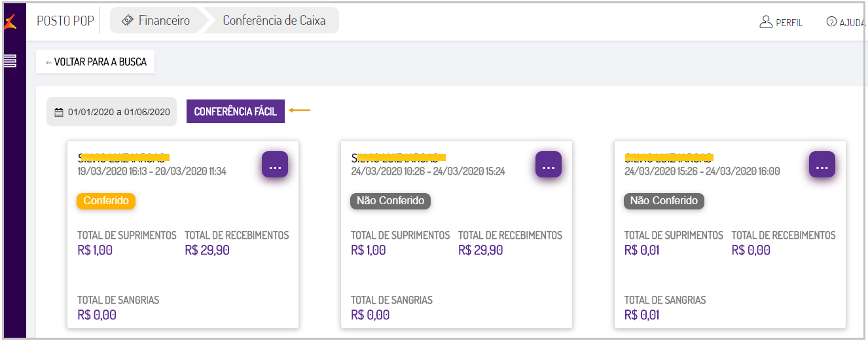This screenshot has height=341, width=868.
Task: Click R$ 29,90 receipts total on first card
Action: (x=207, y=250)
